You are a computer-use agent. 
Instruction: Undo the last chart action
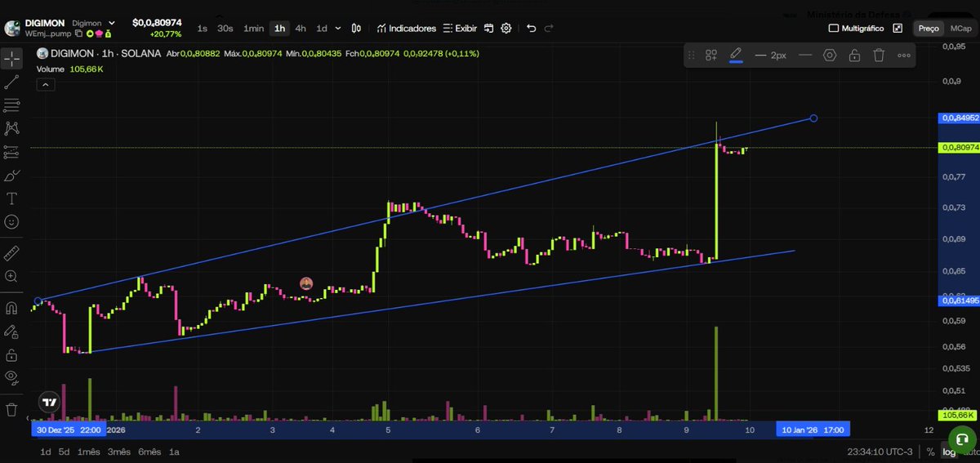532,28
